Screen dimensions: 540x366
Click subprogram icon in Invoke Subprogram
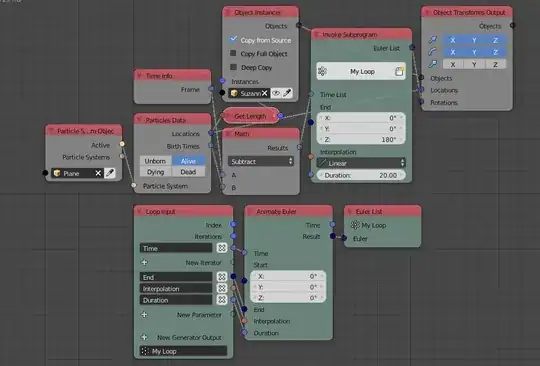click(322, 71)
